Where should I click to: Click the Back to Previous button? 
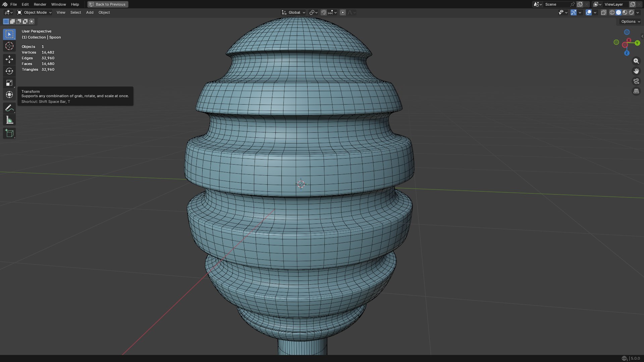pyautogui.click(x=108, y=4)
